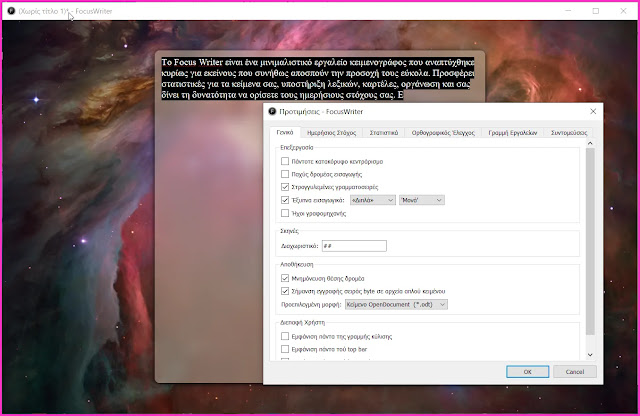Click the Προτιμήσεις dialog title icon

pos(272,111)
